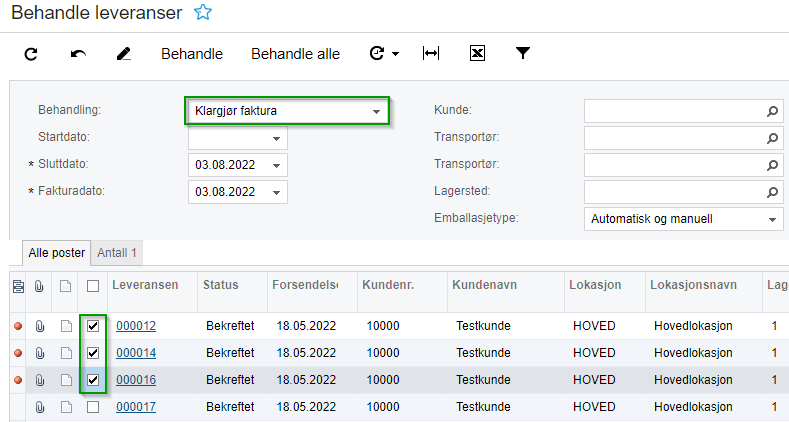Image resolution: width=789 pixels, height=422 pixels.
Task: Select Bekreftet status in row 000012
Action: pyautogui.click(x=230, y=326)
